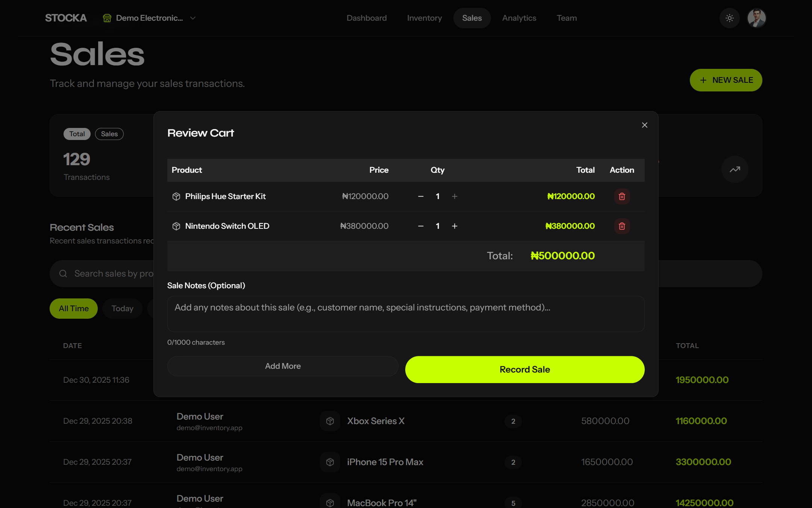This screenshot has height=508, width=812.
Task: Close the Review Cart dialog
Action: (x=644, y=125)
